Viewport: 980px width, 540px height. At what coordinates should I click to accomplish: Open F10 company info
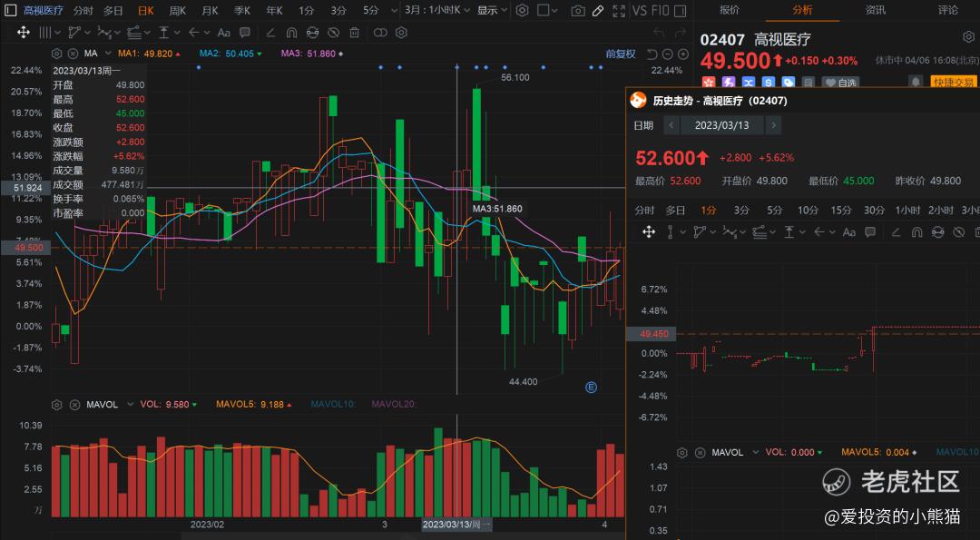(x=660, y=11)
